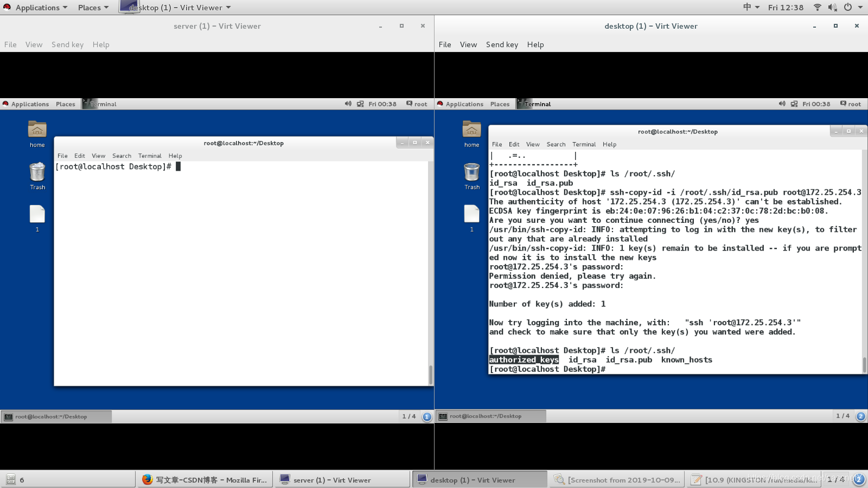Screen dimensions: 868x488
Task: Open Edit menu in server terminal
Action: (80, 156)
